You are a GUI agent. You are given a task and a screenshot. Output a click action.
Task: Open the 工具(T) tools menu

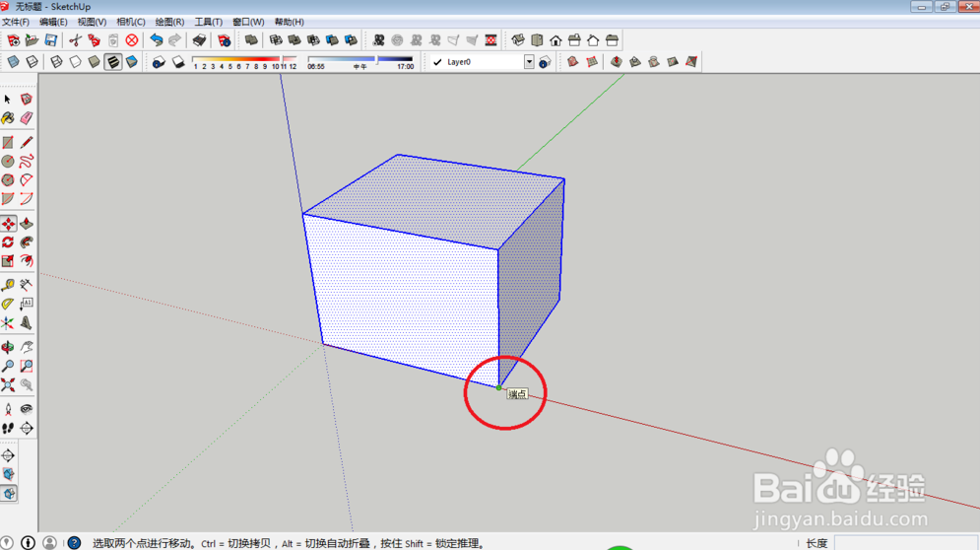[x=208, y=22]
